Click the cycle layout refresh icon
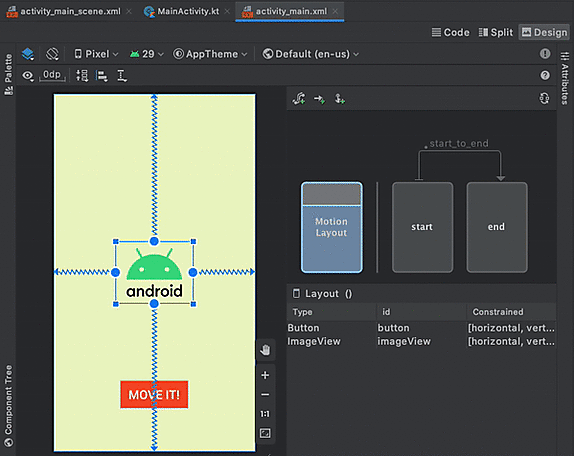Image resolution: width=574 pixels, height=456 pixels. tap(544, 98)
